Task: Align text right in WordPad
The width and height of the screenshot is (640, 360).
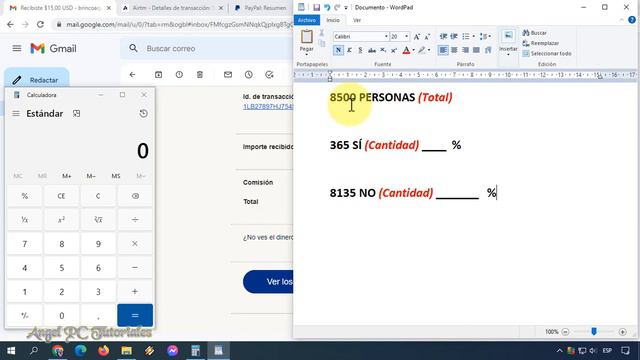Action: 465,50
